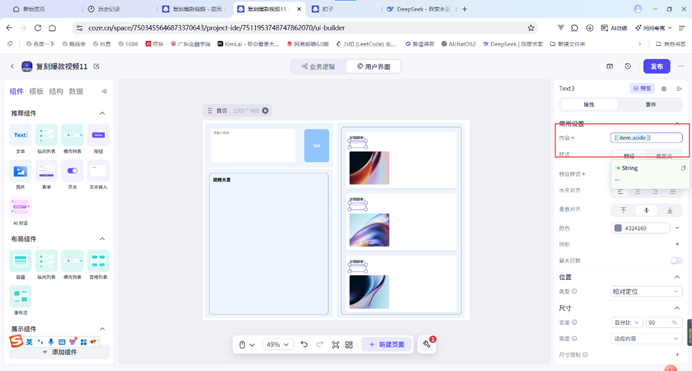Collapse the 布局组件 section
Screen dimensions: 692x371
click(x=102, y=239)
